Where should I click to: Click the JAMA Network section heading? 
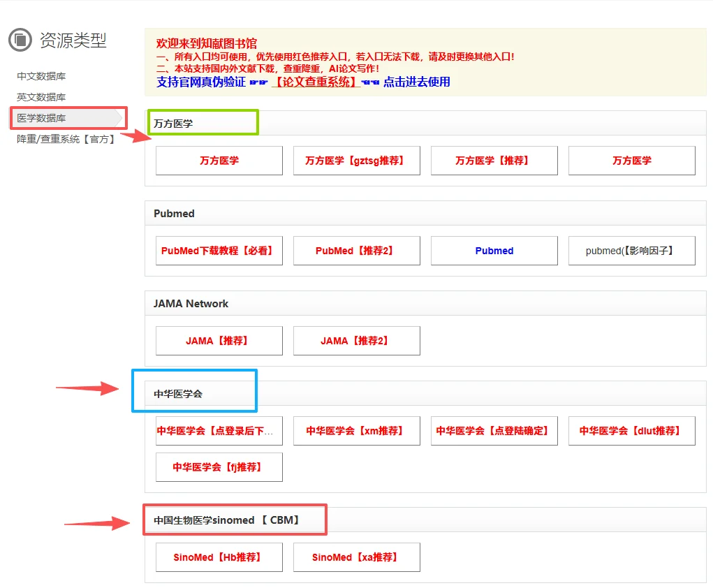191,304
